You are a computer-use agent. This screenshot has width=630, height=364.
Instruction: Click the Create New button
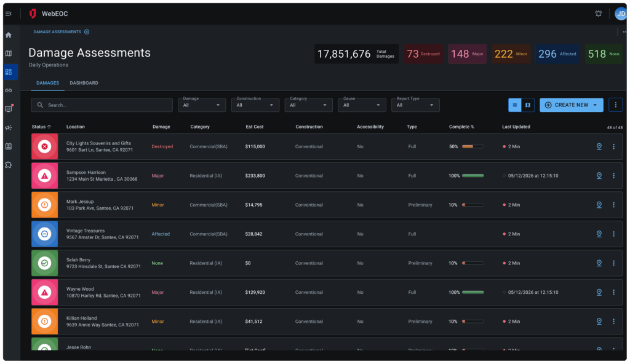571,105
